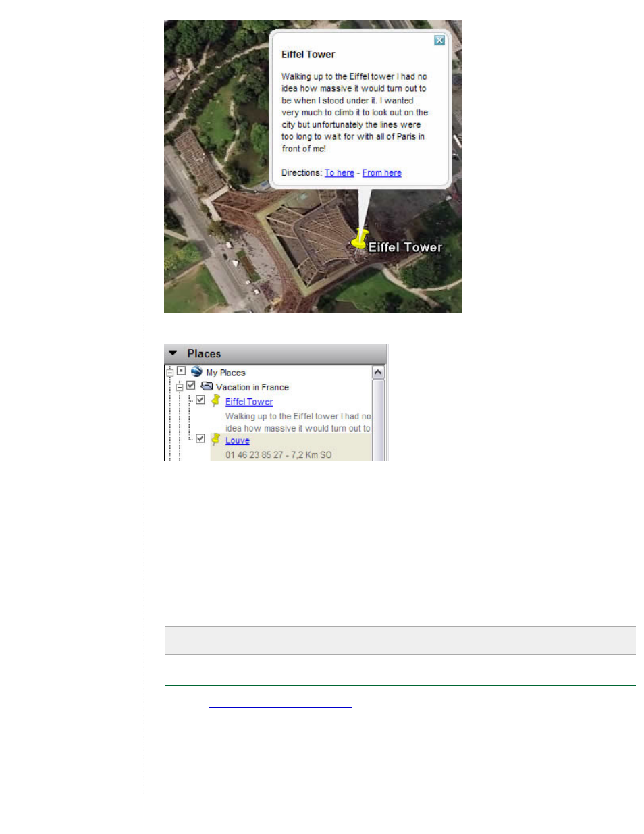Image resolution: width=644 pixels, height=834 pixels.
Task: Click the "To here" directions link
Action: pyautogui.click(x=339, y=173)
